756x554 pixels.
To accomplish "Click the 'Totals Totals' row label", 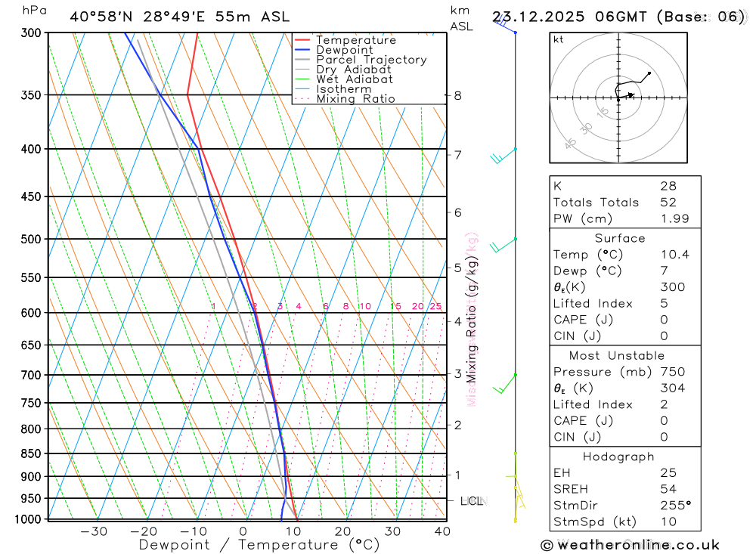I will 596,203.
